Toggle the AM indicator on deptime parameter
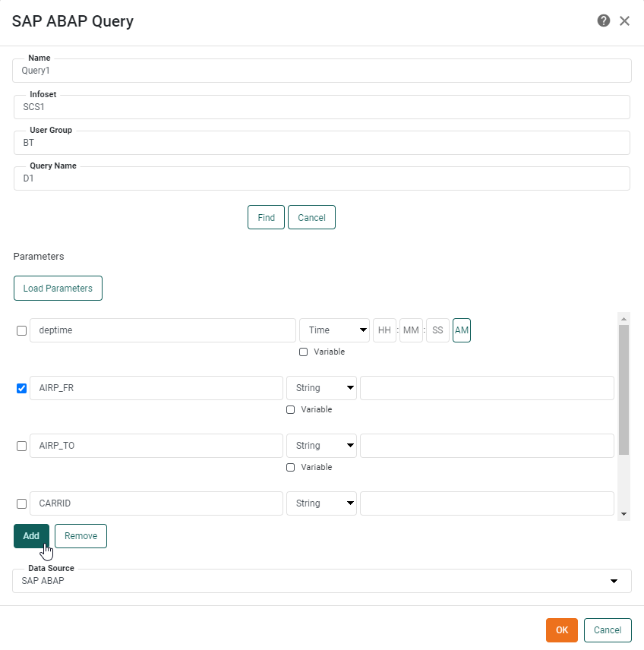This screenshot has width=644, height=650. point(462,330)
